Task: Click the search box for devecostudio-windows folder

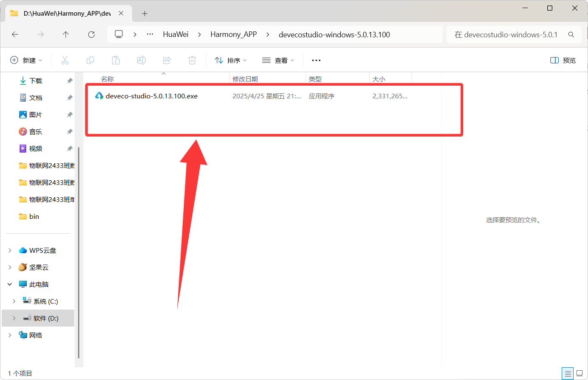Action: pyautogui.click(x=514, y=35)
